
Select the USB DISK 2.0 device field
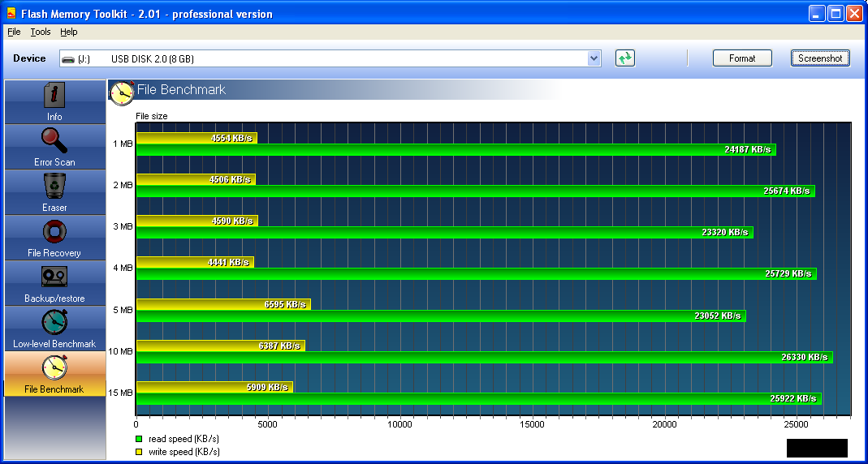(330, 58)
